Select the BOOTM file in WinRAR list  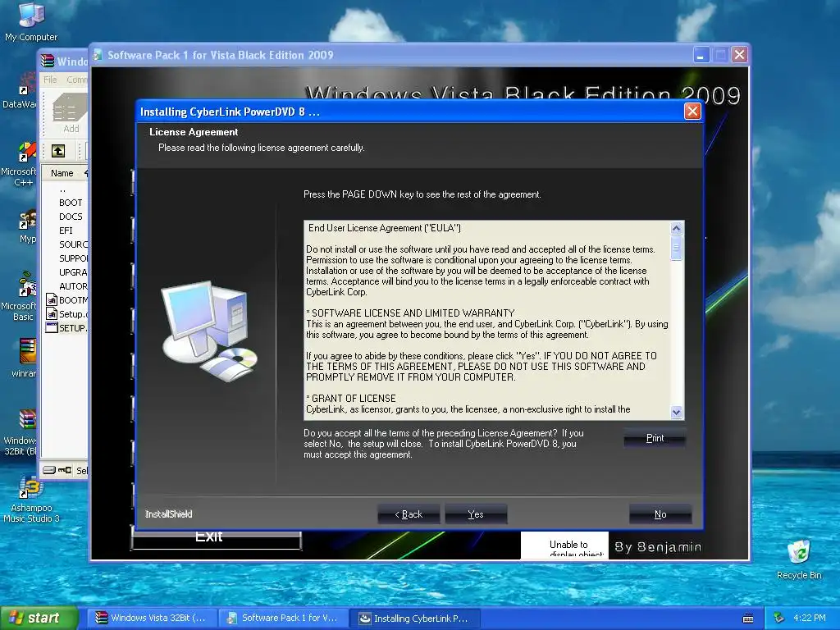click(x=67, y=300)
